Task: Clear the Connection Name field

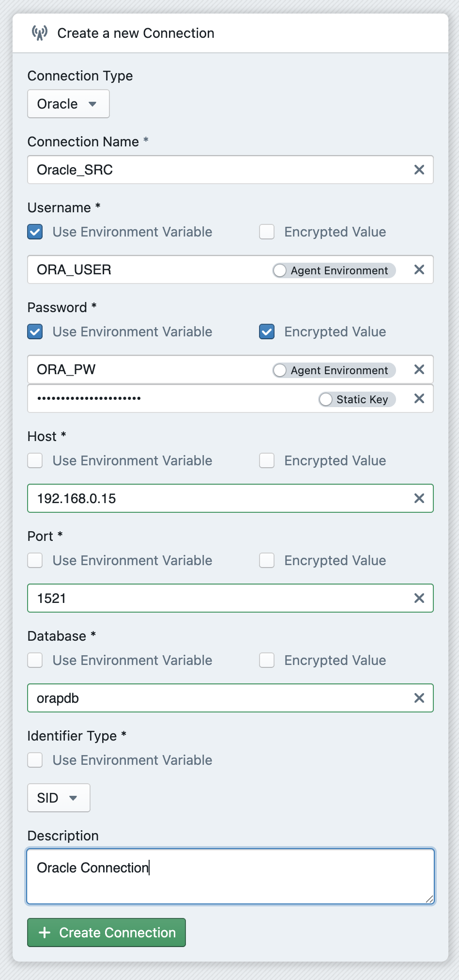Action: coord(419,170)
